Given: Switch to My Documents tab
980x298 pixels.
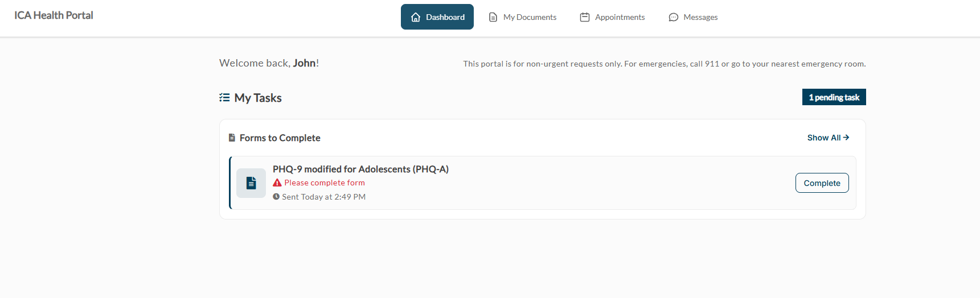Looking at the screenshot, I should (523, 17).
